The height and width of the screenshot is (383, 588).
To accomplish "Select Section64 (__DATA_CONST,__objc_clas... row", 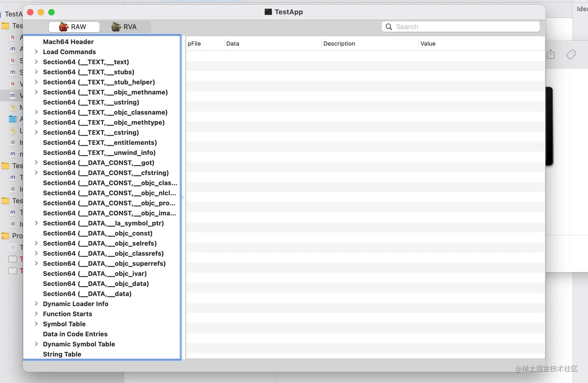I will 102,183.
